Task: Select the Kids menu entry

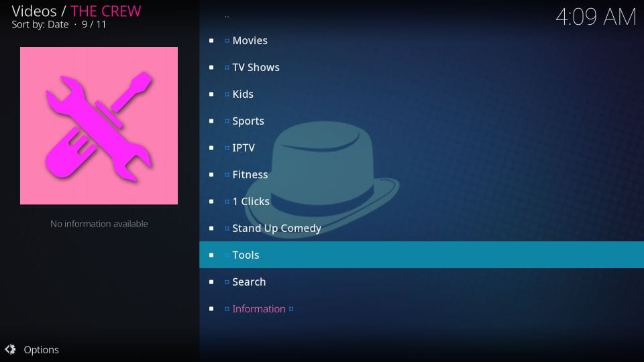Action: pyautogui.click(x=421, y=94)
